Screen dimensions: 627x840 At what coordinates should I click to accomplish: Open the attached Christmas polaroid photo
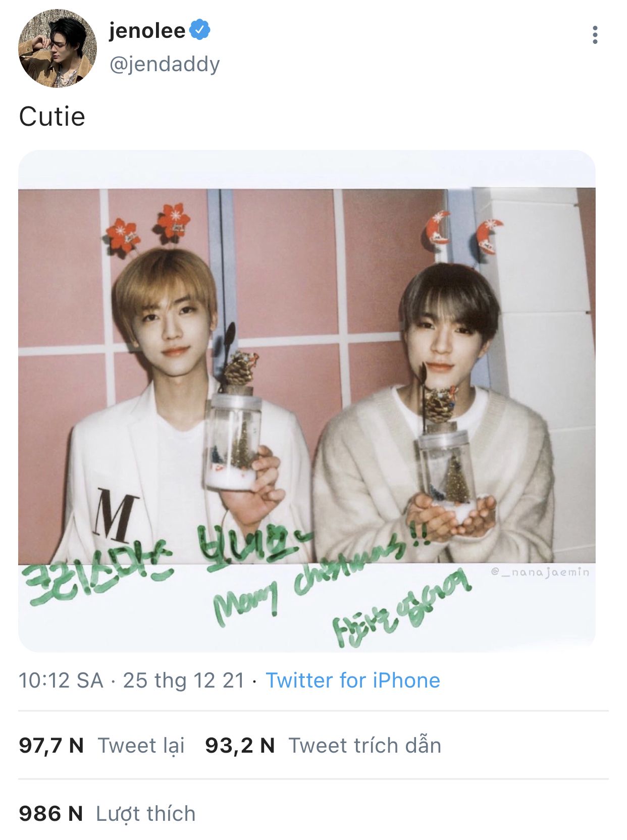pos(307,401)
